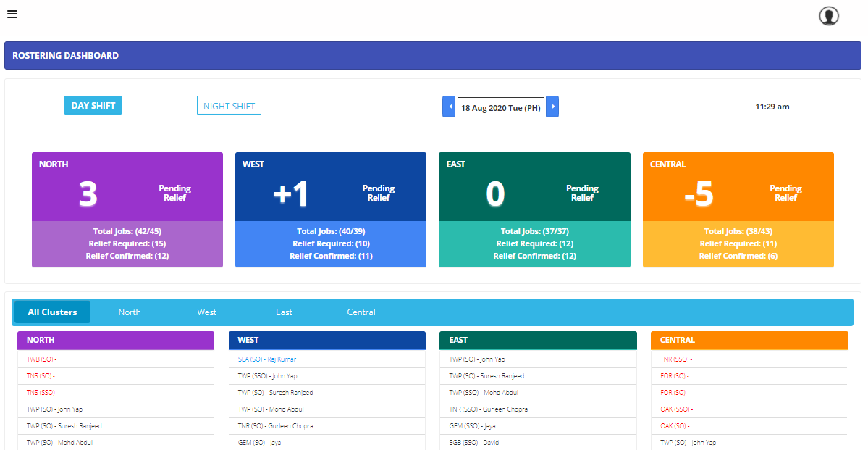The height and width of the screenshot is (450, 868).
Task: Select the Central cluster tab
Action: pyautogui.click(x=361, y=312)
